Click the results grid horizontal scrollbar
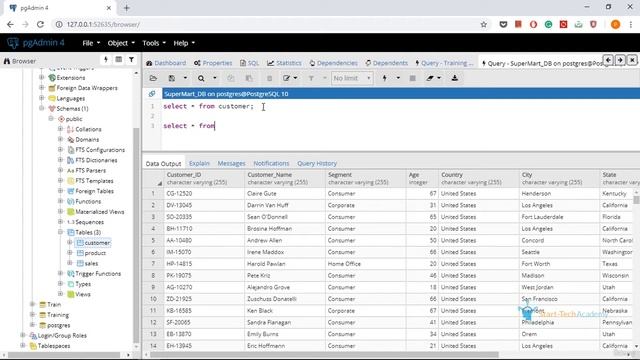640x360 pixels. pos(324,355)
